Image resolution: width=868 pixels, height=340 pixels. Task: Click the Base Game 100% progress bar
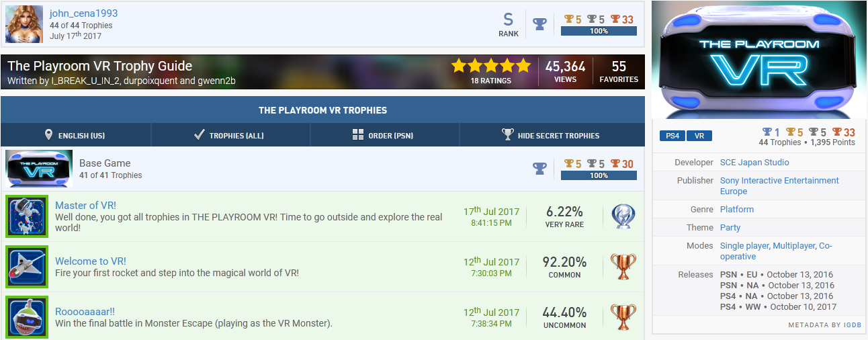599,175
